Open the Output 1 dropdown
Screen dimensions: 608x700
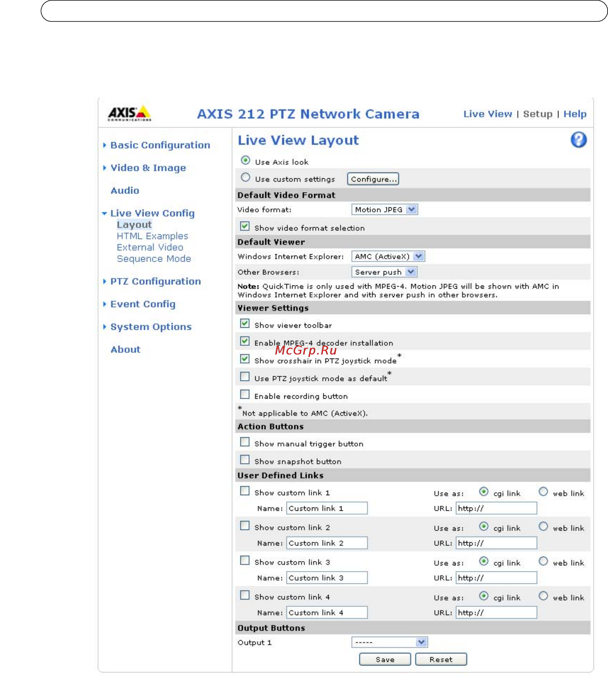[x=390, y=642]
